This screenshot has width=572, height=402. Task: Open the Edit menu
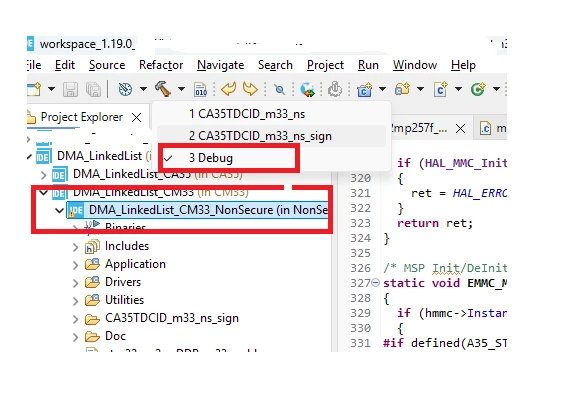[x=65, y=65]
